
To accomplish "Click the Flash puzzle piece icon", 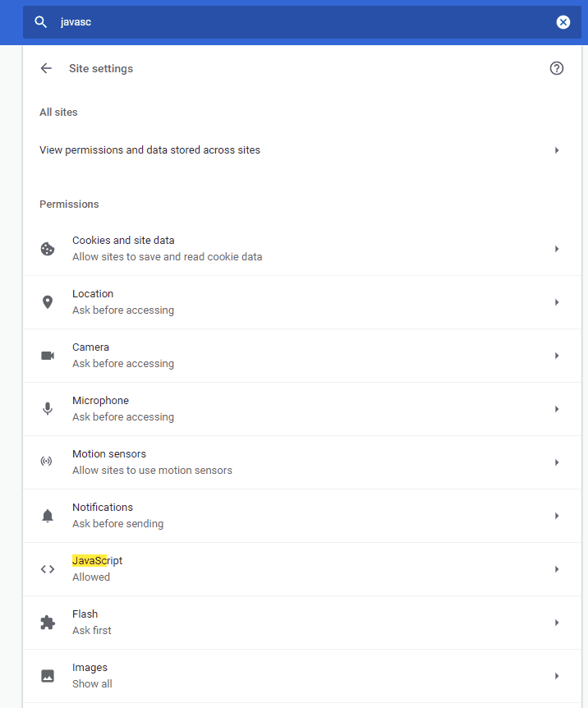I will pyautogui.click(x=48, y=623).
